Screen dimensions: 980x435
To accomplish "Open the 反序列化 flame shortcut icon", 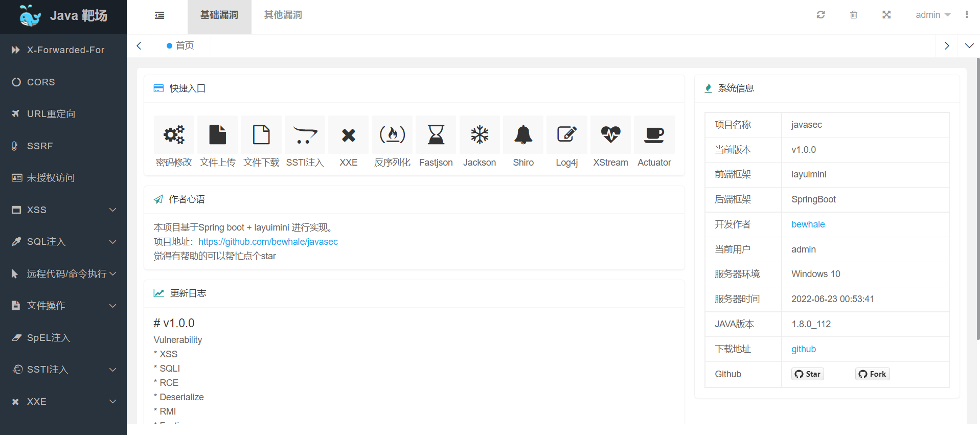I will coord(392,135).
